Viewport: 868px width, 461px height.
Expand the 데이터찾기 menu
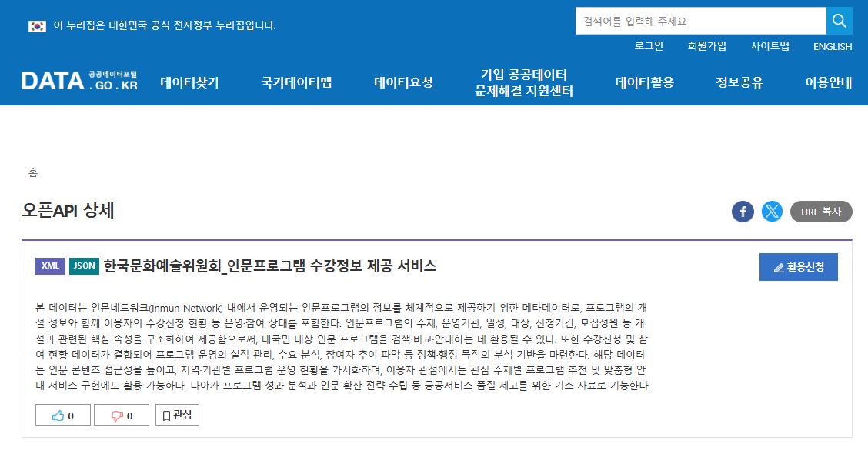point(189,82)
